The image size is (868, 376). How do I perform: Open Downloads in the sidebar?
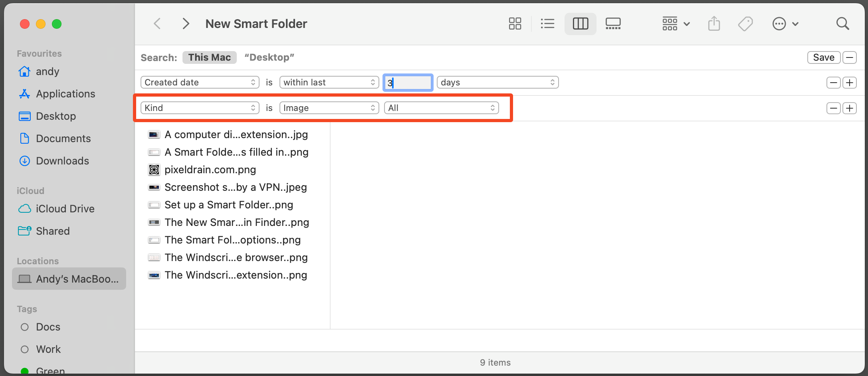[62, 161]
